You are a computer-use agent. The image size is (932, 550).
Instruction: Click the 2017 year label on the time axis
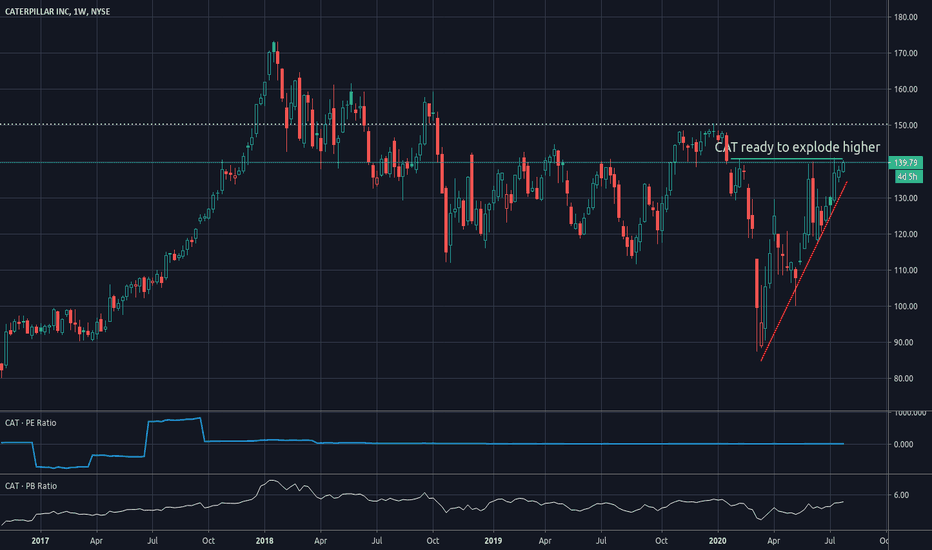click(x=40, y=540)
